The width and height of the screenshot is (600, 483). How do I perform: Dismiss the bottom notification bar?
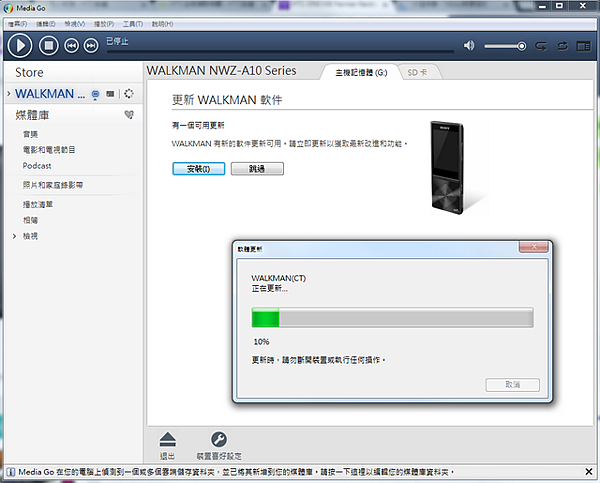[589, 472]
